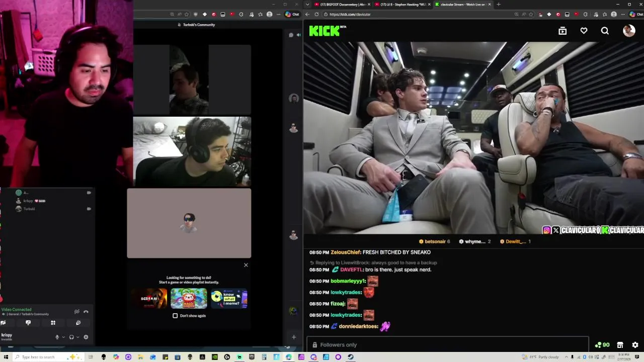Check the Don't show again box
The width and height of the screenshot is (644, 362).
[x=175, y=316]
